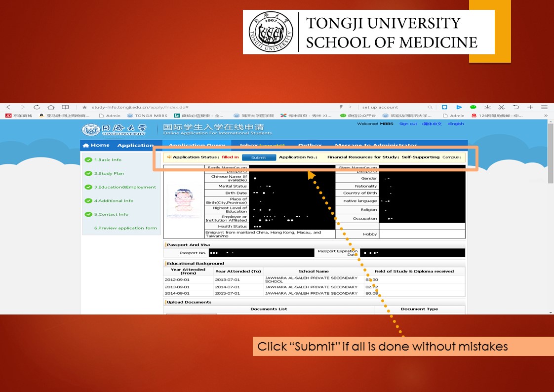Open step 5.Contact Info
554x392 pixels.
111,214
